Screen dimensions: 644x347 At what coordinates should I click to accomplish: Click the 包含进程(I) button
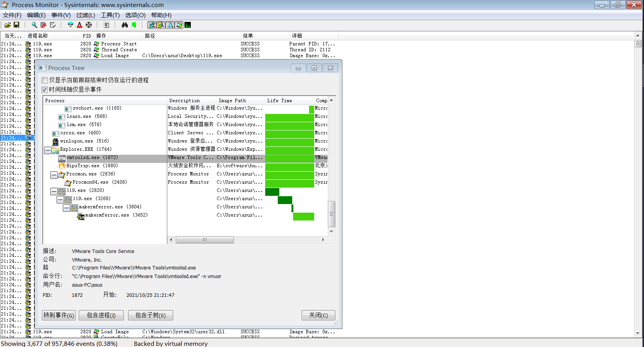pos(101,315)
